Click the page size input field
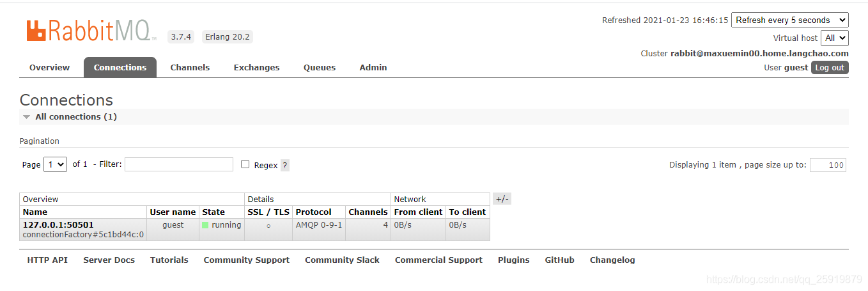 point(828,165)
